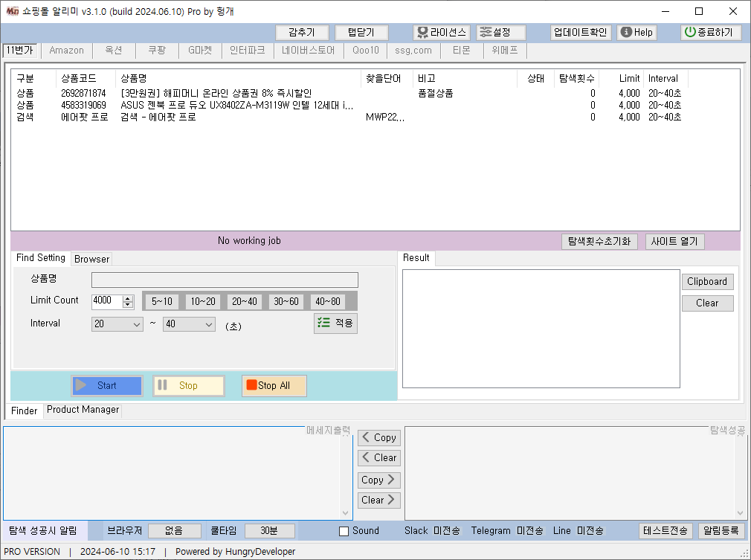
Task: Click left-arrow Copy button
Action: pos(379,437)
